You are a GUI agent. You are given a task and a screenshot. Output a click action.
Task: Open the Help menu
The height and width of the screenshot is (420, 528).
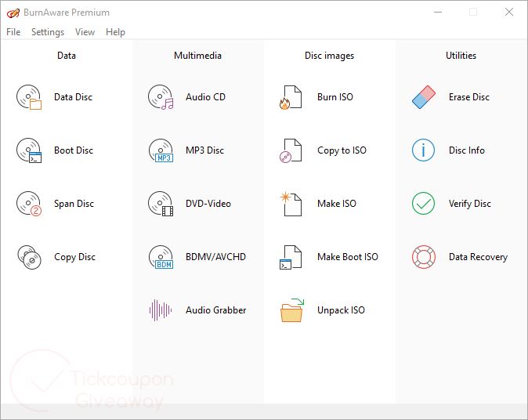[115, 32]
